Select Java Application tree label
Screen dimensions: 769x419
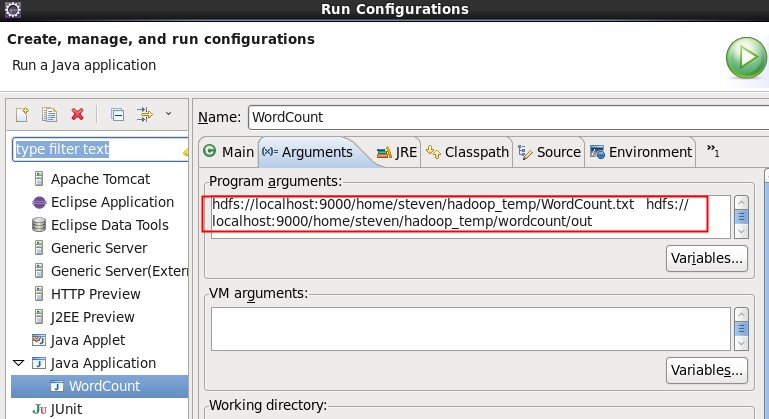pos(103,363)
